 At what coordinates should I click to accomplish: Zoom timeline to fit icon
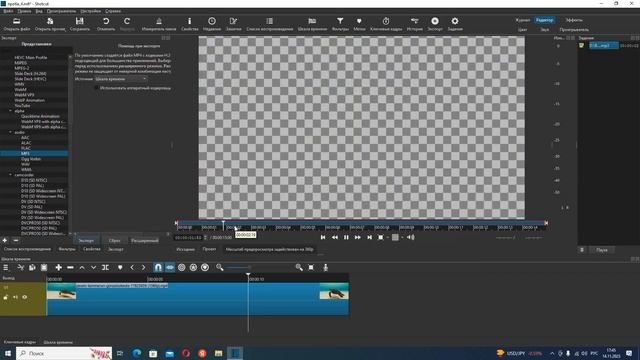coord(311,267)
